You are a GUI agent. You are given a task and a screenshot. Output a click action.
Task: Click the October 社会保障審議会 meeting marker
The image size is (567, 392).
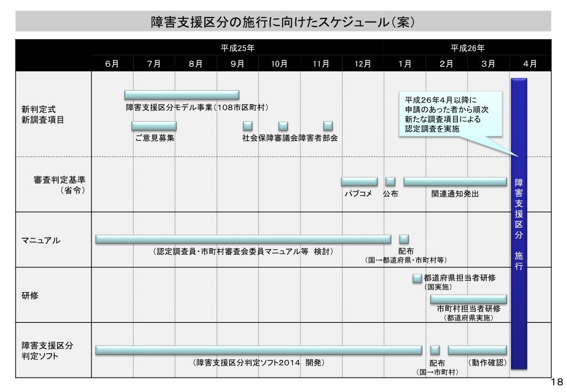click(x=283, y=126)
